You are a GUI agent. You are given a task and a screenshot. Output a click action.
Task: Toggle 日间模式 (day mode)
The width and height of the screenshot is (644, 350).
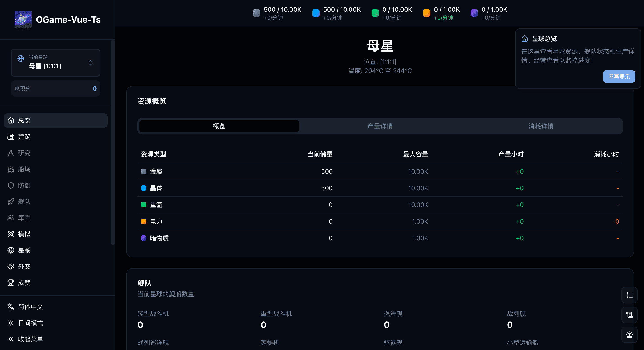coord(30,323)
